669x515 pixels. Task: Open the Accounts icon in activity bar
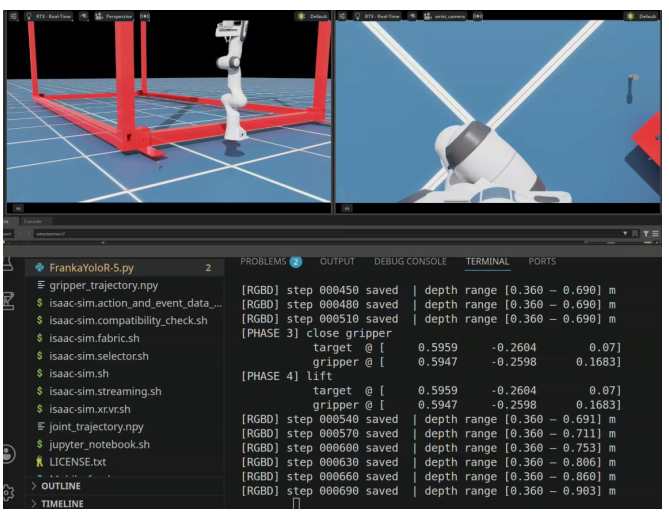pos(9,454)
